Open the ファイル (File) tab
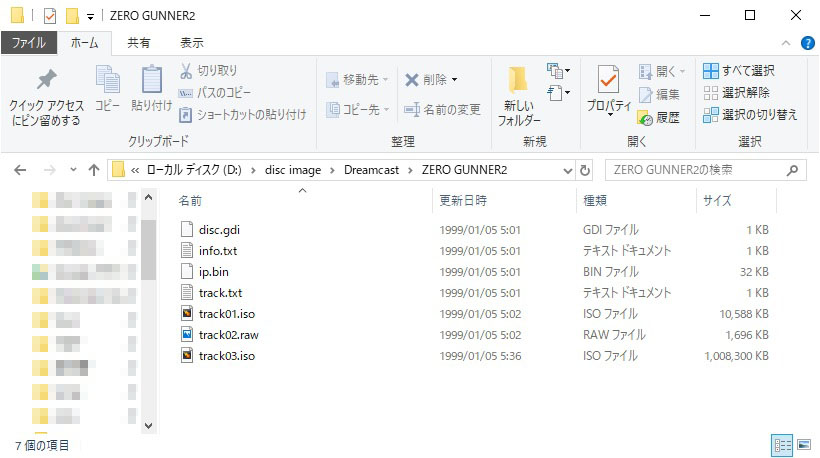 (x=29, y=43)
